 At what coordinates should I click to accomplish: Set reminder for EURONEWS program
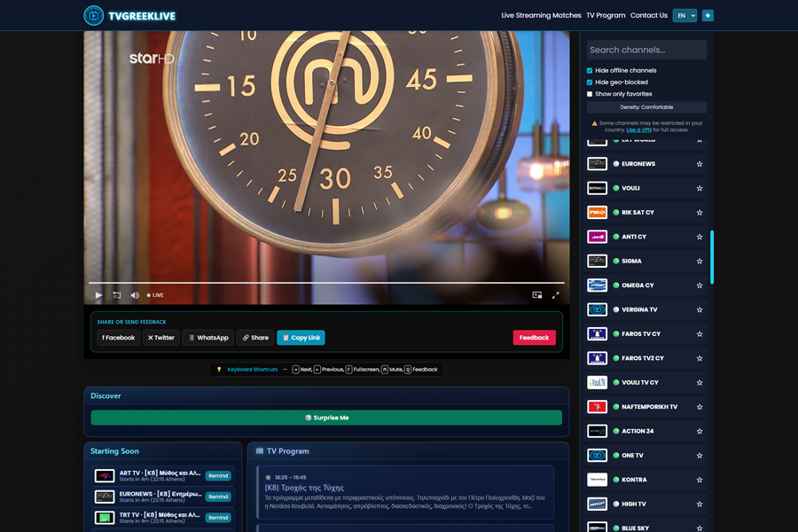(218, 497)
